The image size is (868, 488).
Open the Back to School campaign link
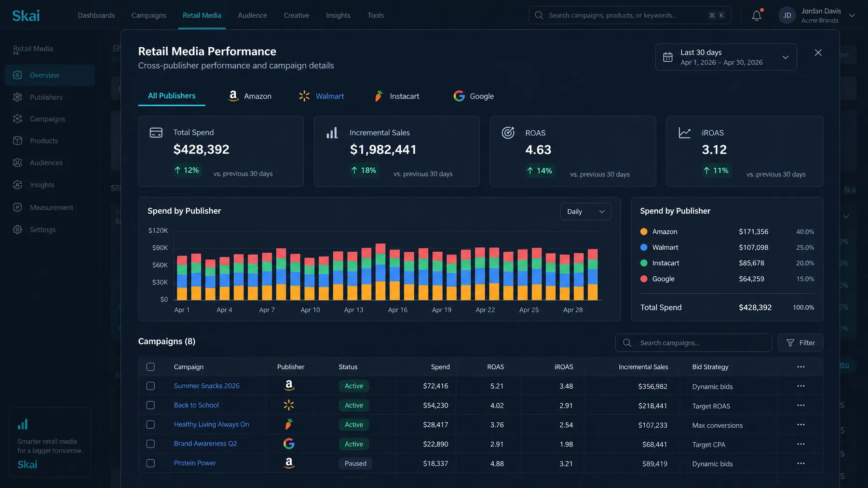[196, 405]
